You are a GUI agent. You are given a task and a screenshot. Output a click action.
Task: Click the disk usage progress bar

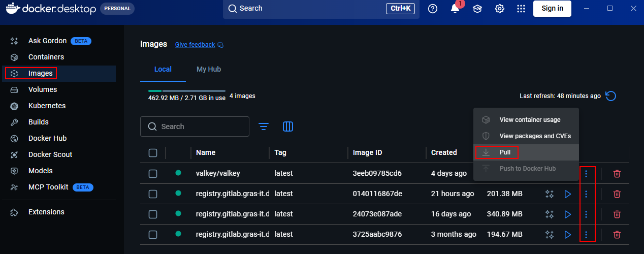pyautogui.click(x=186, y=91)
